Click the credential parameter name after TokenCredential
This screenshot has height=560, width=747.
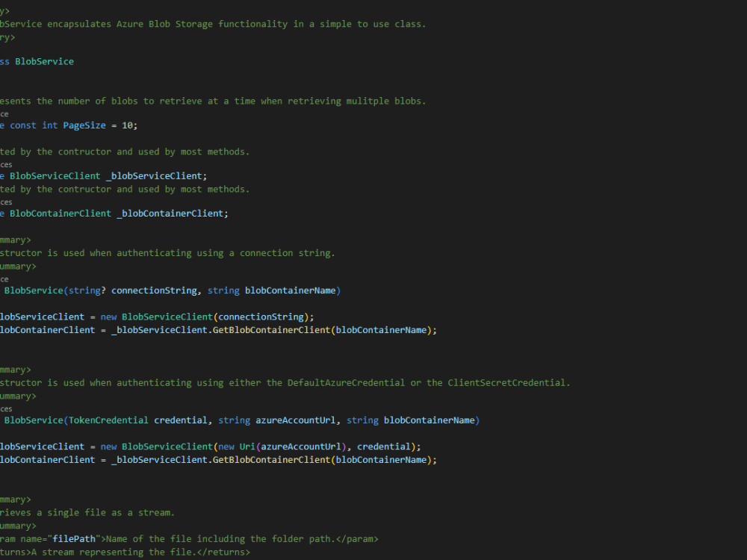click(181, 420)
